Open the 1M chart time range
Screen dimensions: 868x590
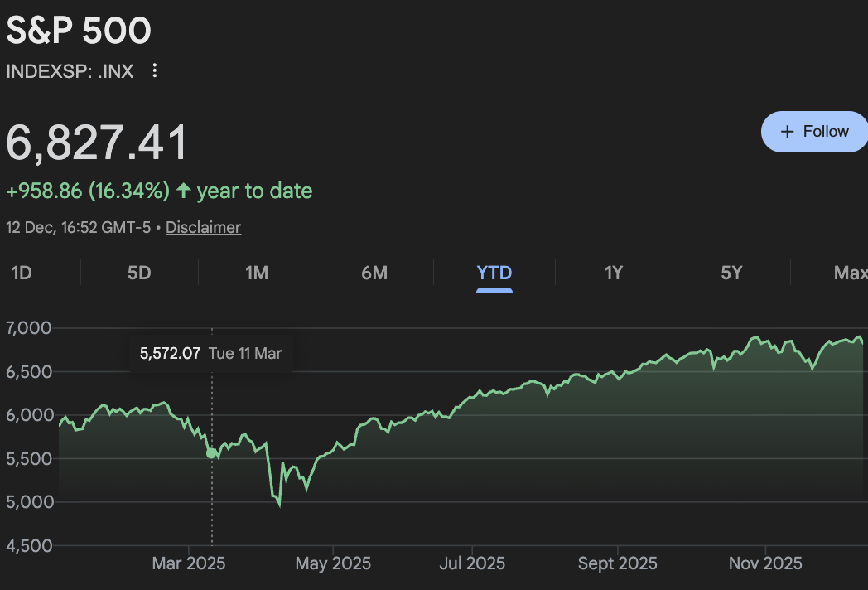click(x=257, y=272)
